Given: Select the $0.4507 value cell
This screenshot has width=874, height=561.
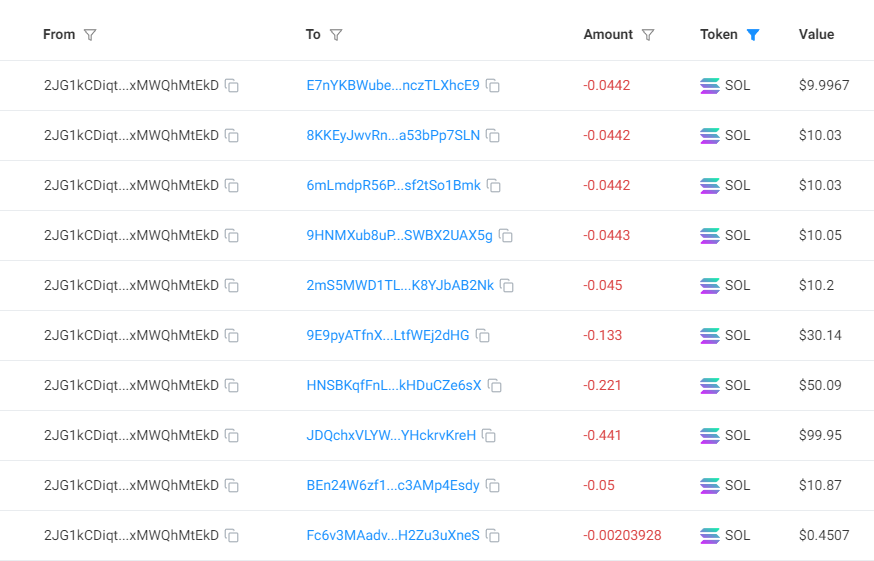Looking at the screenshot, I should coord(824,535).
